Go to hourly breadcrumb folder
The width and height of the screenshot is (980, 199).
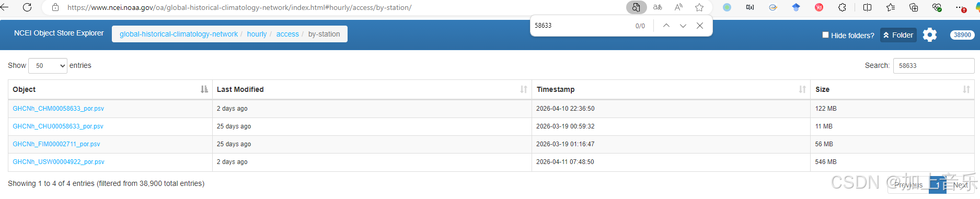click(257, 34)
